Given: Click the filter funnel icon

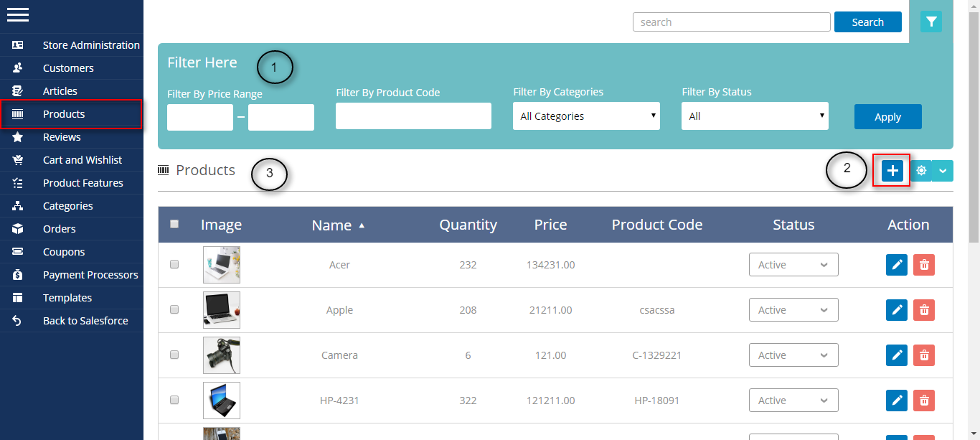Looking at the screenshot, I should pyautogui.click(x=931, y=22).
